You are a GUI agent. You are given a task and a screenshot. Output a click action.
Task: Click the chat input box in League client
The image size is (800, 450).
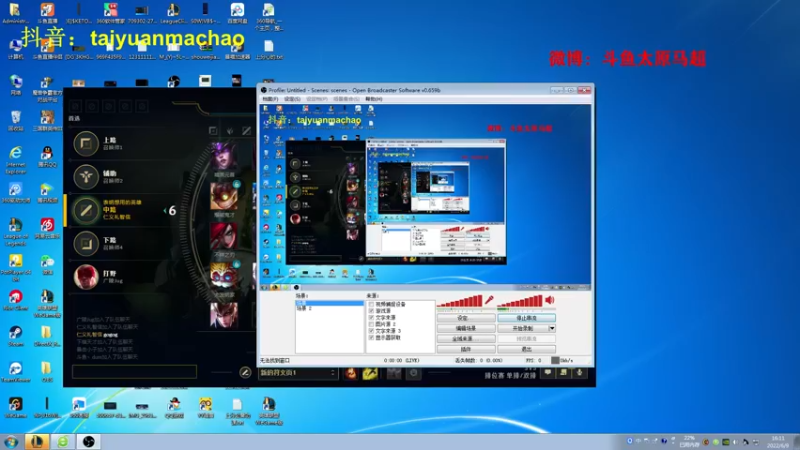134,371
